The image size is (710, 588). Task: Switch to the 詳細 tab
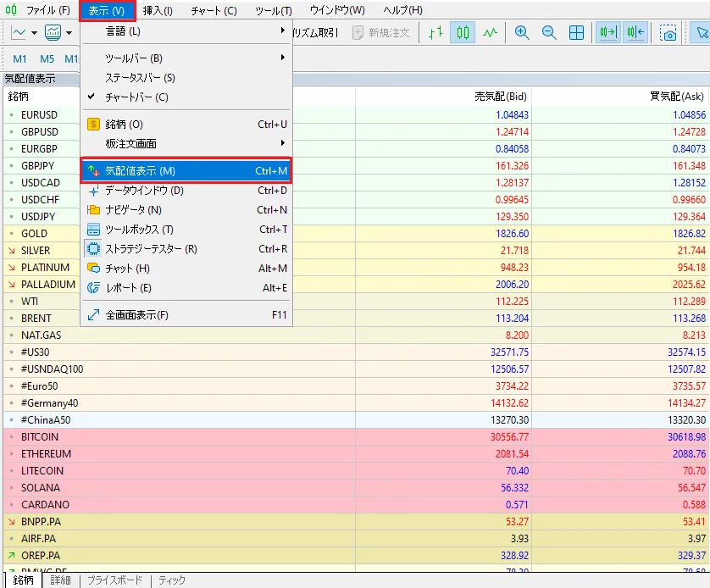coord(60,580)
